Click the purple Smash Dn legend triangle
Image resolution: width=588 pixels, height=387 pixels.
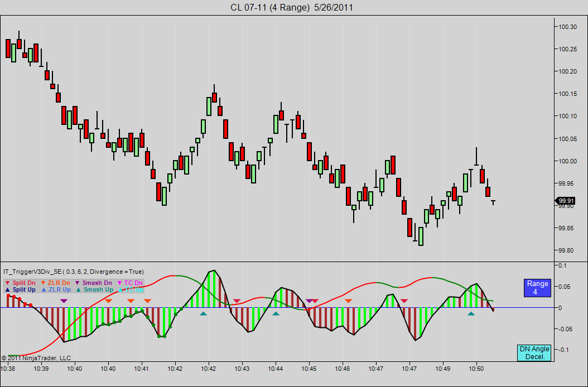[78, 283]
